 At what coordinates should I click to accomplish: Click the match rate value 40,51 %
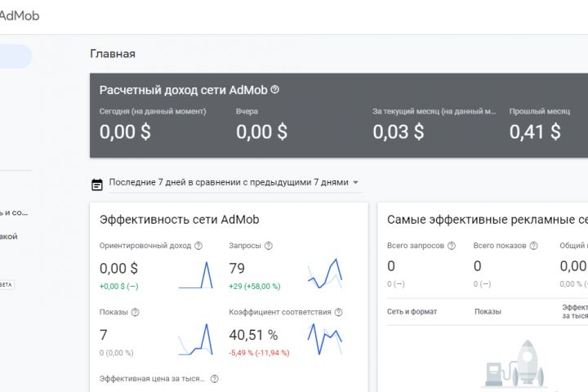point(253,335)
